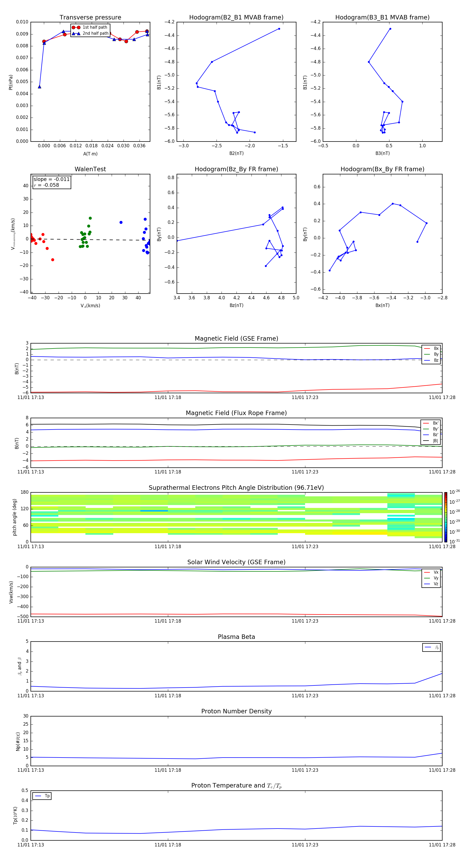Click the 'Hodogram(Bz_By FR frame)' title
This screenshot has height=868, width=473.
tap(236, 169)
